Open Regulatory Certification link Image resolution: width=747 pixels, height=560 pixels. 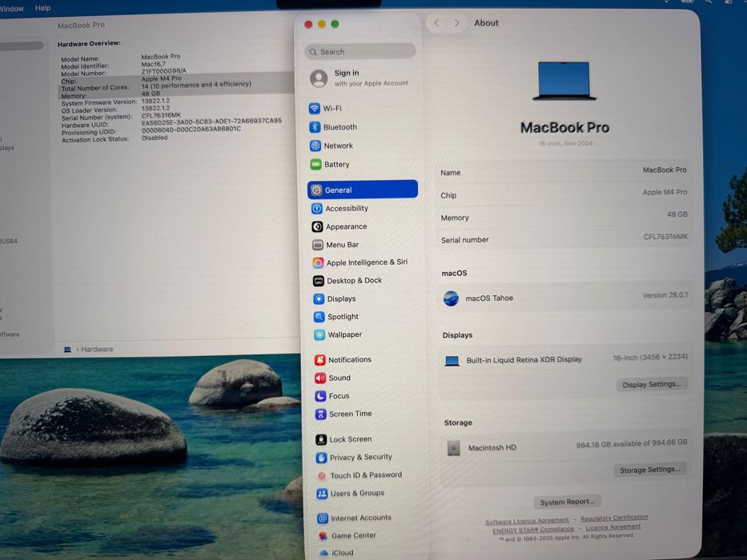tap(614, 518)
